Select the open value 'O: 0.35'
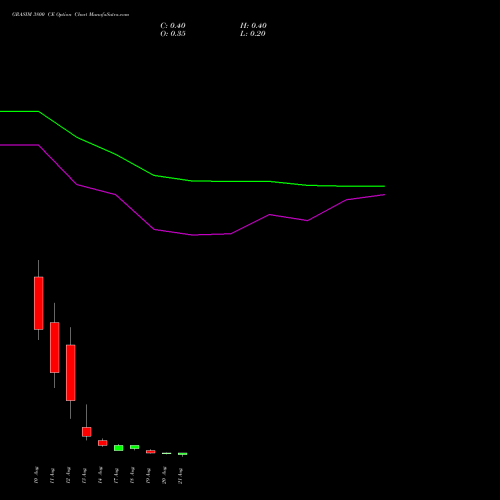The width and height of the screenshot is (500, 500). pyautogui.click(x=173, y=34)
